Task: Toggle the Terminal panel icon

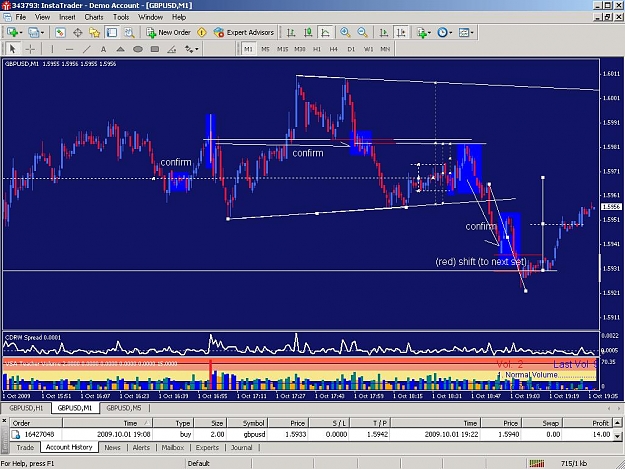Action: pyautogui.click(x=112, y=33)
